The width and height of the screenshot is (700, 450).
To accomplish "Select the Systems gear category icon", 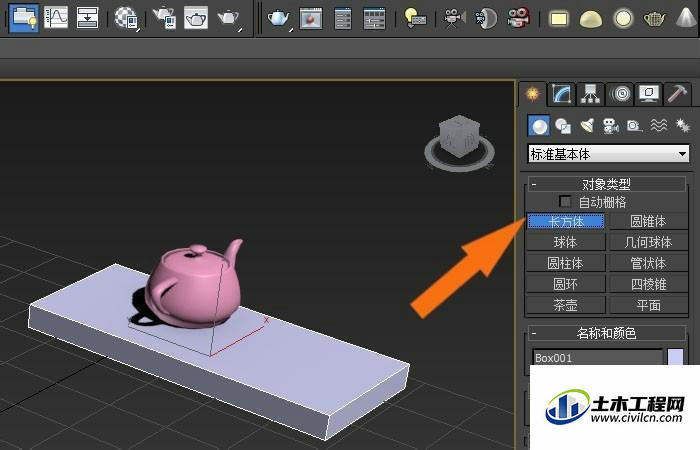I will tap(683, 126).
